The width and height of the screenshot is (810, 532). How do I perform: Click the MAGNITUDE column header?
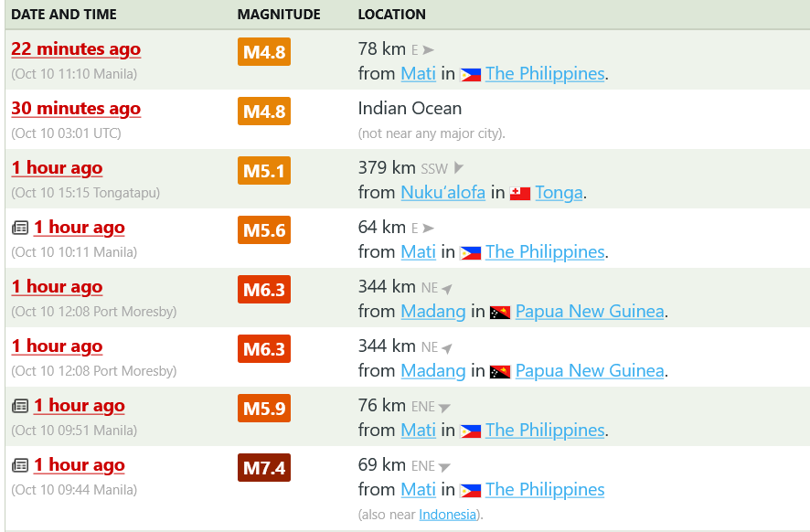tap(279, 15)
